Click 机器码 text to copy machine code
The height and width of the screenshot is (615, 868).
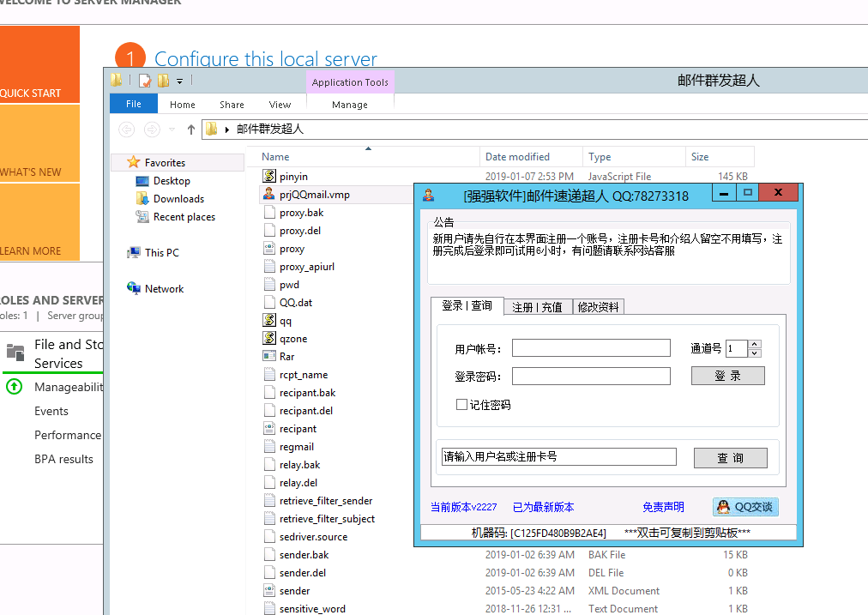[x=539, y=533]
